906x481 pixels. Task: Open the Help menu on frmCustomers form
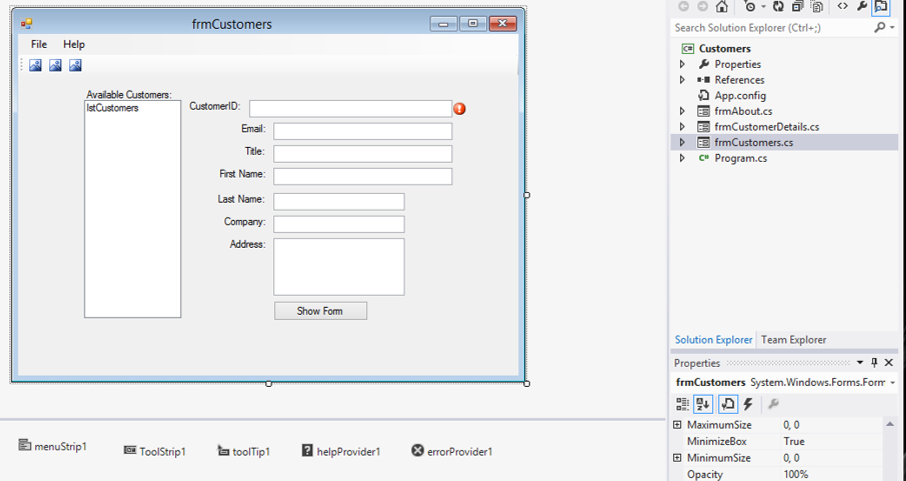pos(74,45)
